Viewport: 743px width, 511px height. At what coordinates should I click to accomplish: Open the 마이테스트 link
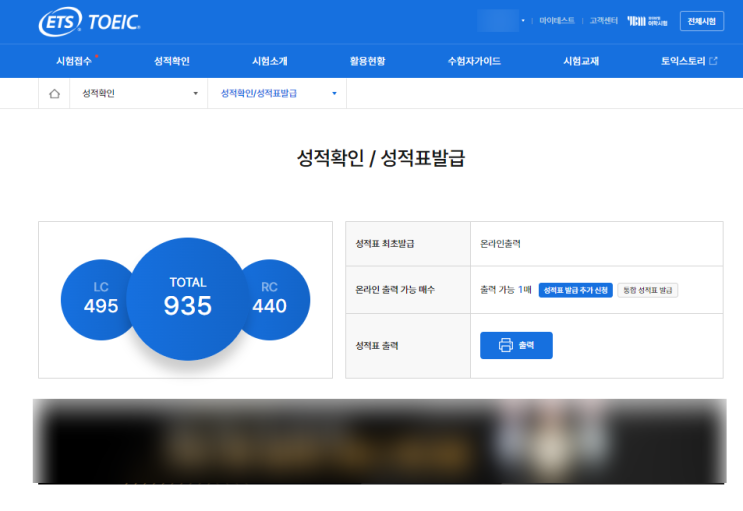click(x=557, y=21)
